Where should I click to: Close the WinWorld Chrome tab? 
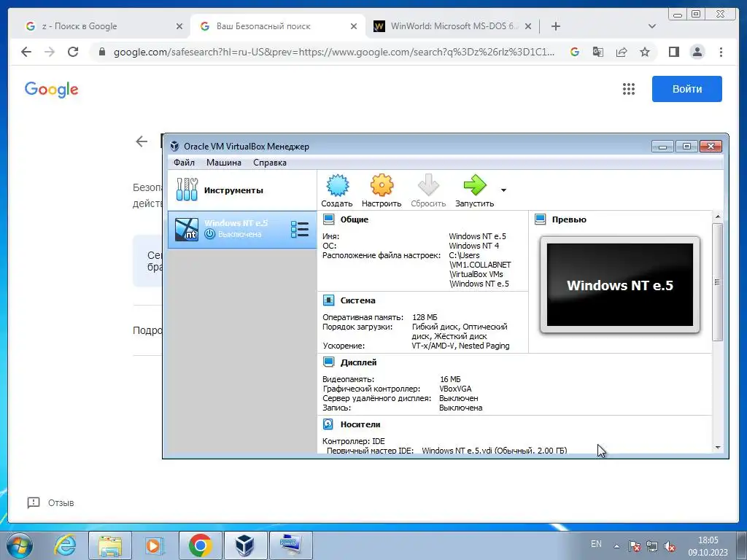[528, 27]
